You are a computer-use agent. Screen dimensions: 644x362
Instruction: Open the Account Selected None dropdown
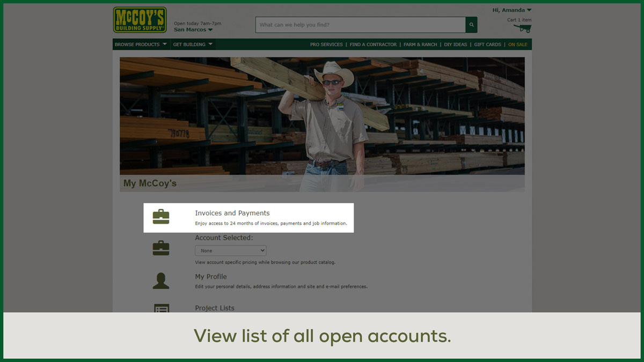230,250
